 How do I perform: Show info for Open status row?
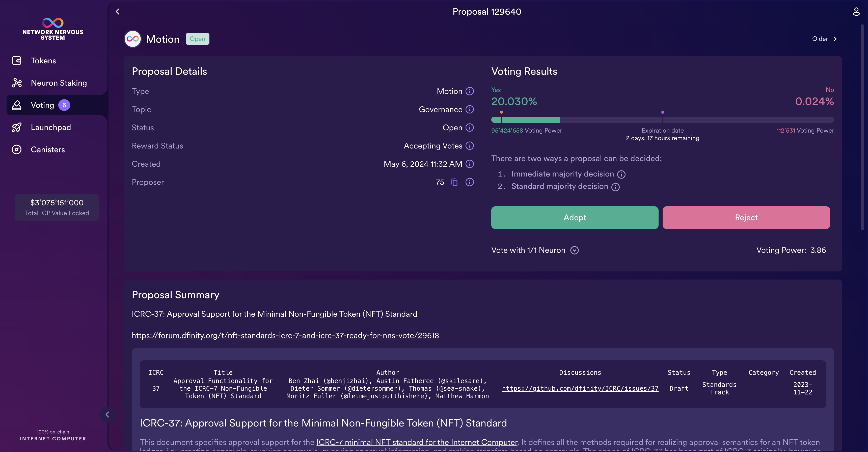[x=469, y=128]
